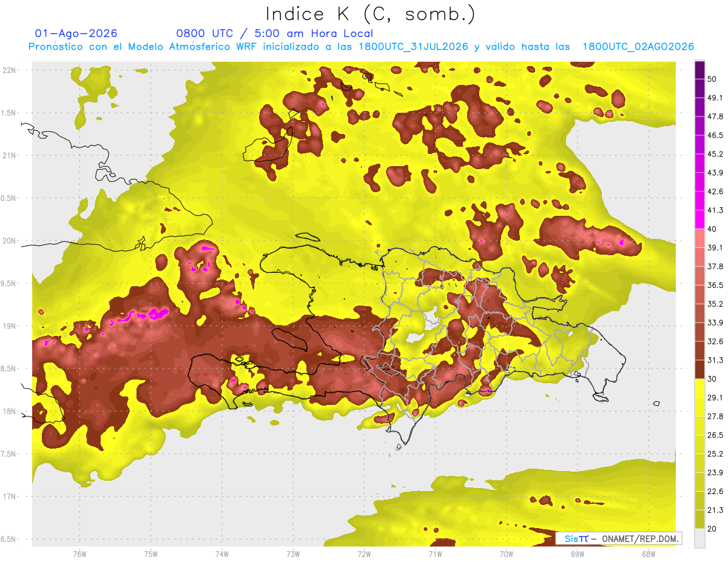This screenshot has height=562, width=728.
Task: Click the "70W" longitude axis label
Action: click(507, 554)
